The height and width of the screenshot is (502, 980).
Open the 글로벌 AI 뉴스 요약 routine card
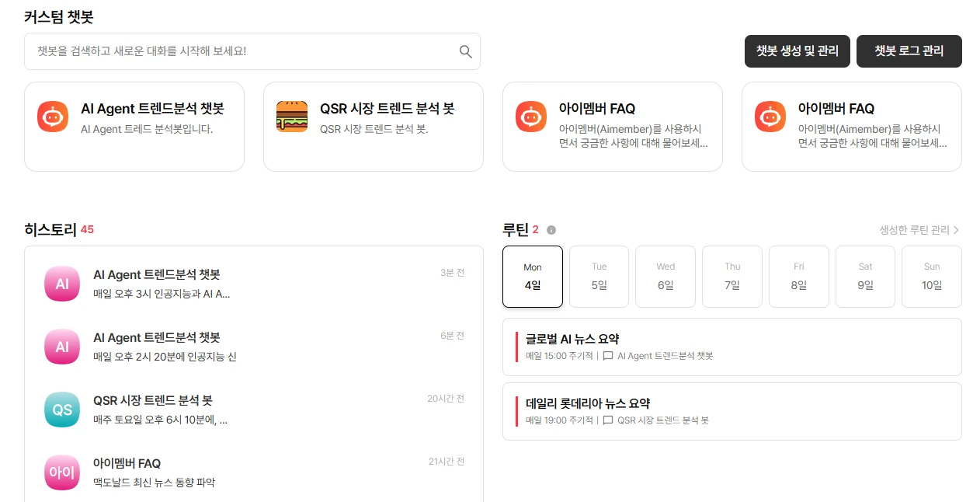pyautogui.click(x=732, y=347)
